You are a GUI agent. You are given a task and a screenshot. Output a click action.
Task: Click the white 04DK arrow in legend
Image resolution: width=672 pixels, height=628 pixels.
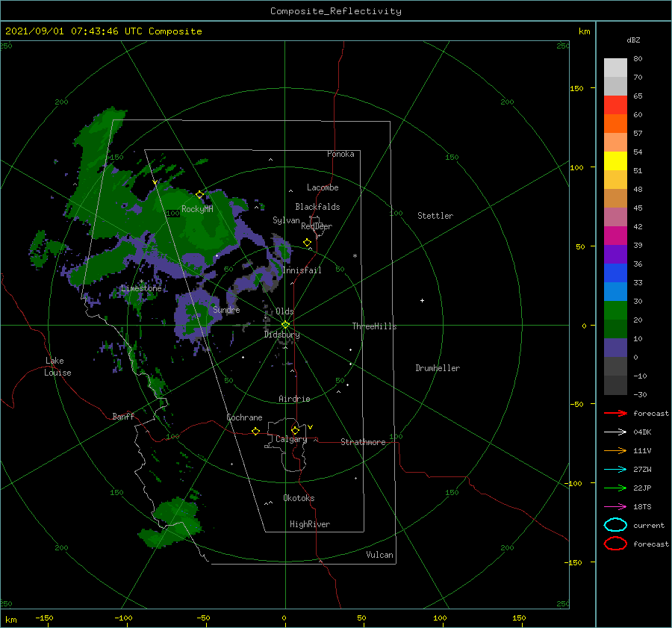tap(615, 432)
